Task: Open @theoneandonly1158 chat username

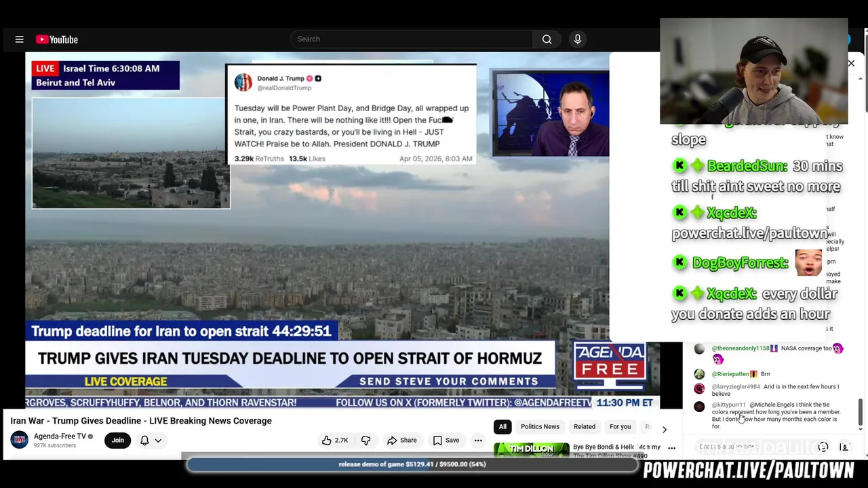Action: (x=741, y=348)
